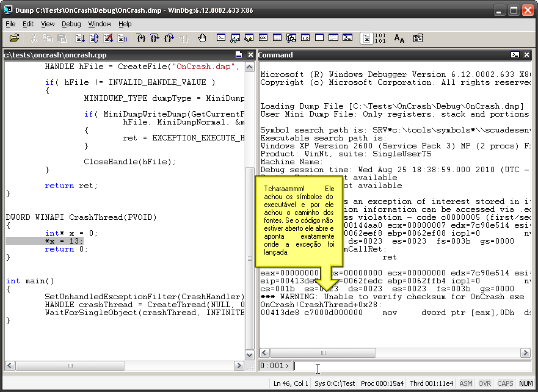The height and width of the screenshot is (392, 538).
Task: Click the Step Over icon
Action: click(155, 38)
